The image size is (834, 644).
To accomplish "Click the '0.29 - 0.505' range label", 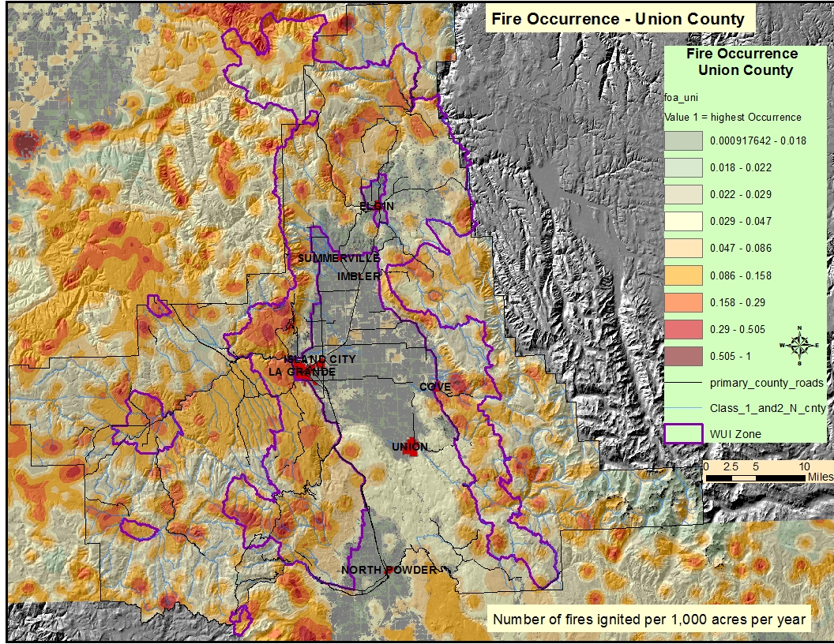I will tap(738, 329).
